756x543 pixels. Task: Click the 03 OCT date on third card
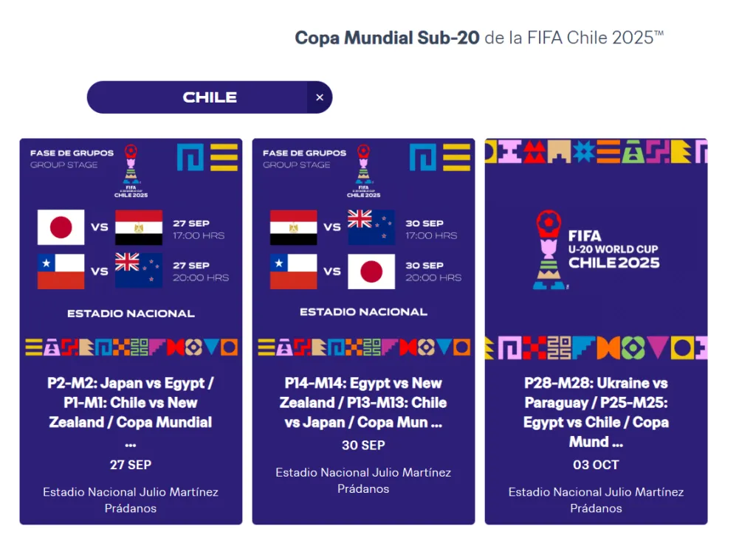pyautogui.click(x=596, y=465)
